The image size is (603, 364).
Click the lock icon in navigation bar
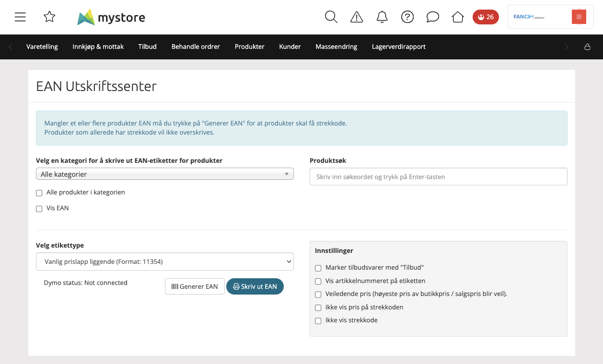(587, 47)
